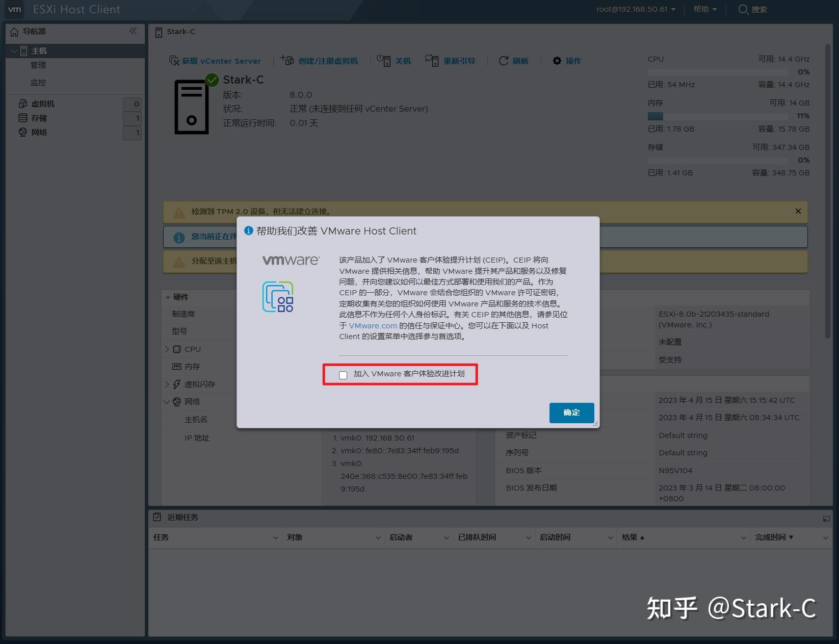Screen dimensions: 839x644
Task: Enable 加入 VMware 客户体验改进计划 checkbox
Action: tap(343, 375)
